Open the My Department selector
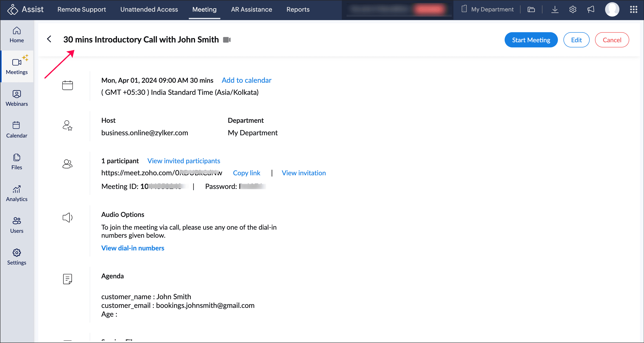 coord(487,9)
